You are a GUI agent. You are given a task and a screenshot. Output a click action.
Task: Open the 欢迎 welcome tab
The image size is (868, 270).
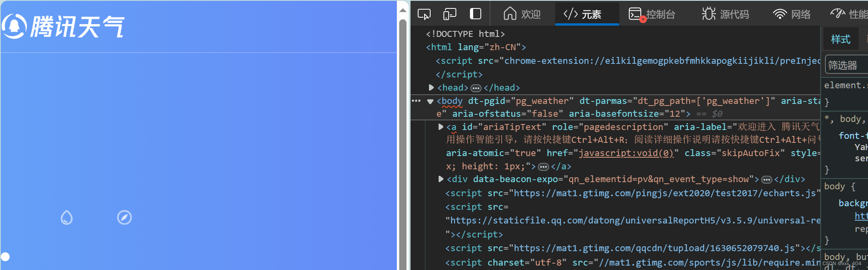coord(522,14)
